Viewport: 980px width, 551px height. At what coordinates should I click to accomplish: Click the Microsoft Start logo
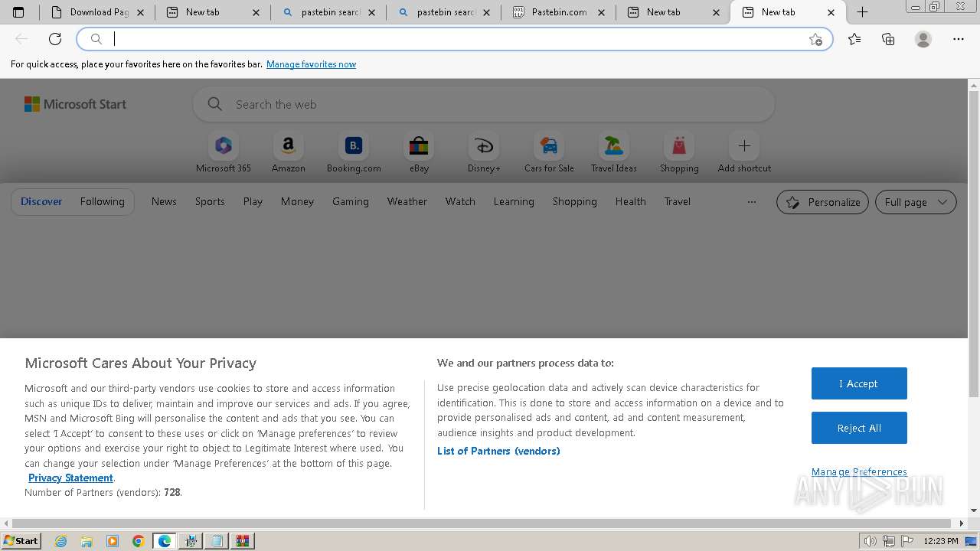coord(75,104)
